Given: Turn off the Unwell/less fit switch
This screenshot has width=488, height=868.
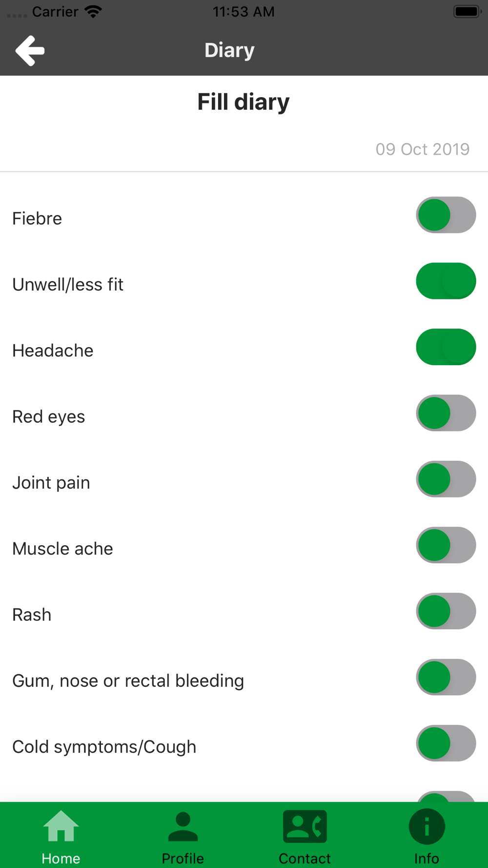Looking at the screenshot, I should click(x=446, y=281).
